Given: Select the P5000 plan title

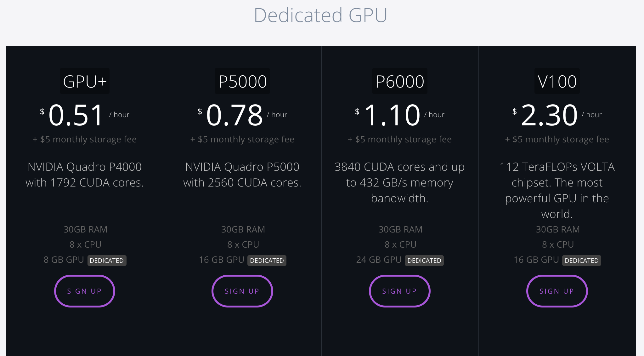Looking at the screenshot, I should tap(242, 81).
